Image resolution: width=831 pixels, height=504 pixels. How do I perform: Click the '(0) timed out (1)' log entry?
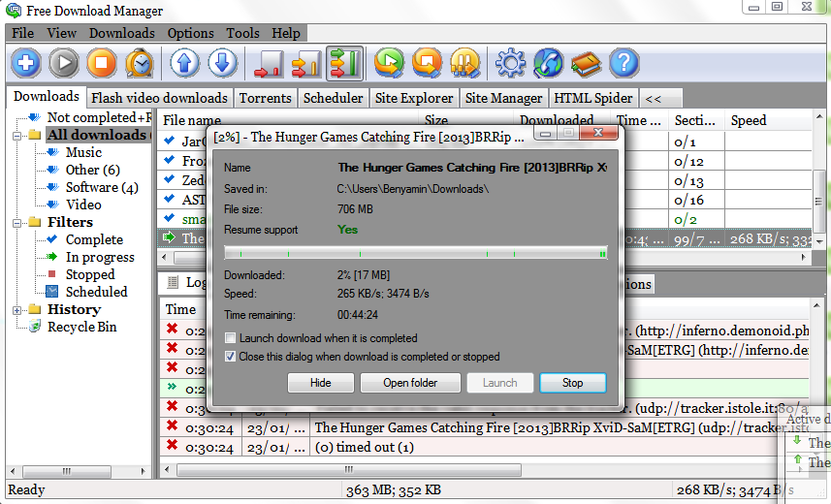click(365, 447)
